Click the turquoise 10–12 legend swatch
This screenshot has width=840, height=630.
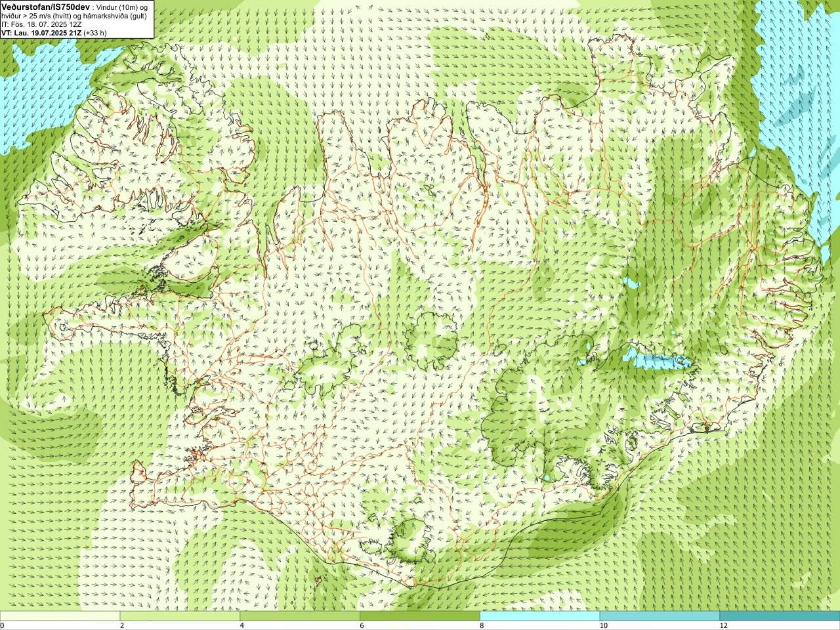click(660, 616)
